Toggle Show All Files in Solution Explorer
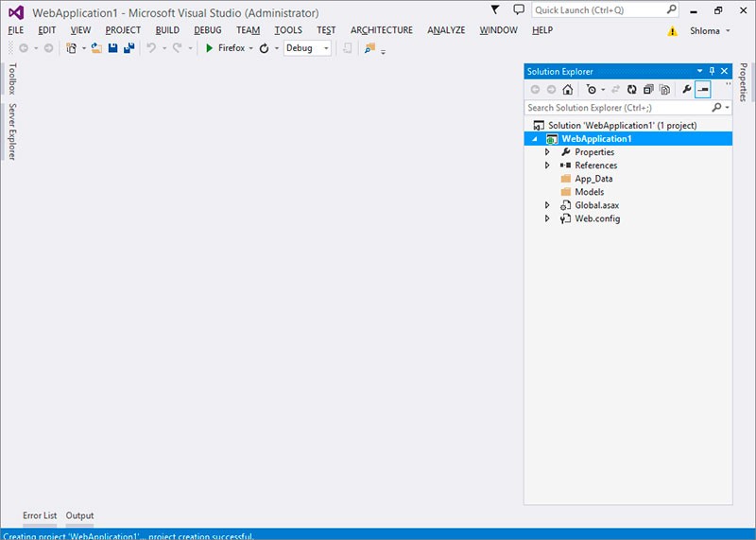The width and height of the screenshot is (756, 540). [x=664, y=89]
